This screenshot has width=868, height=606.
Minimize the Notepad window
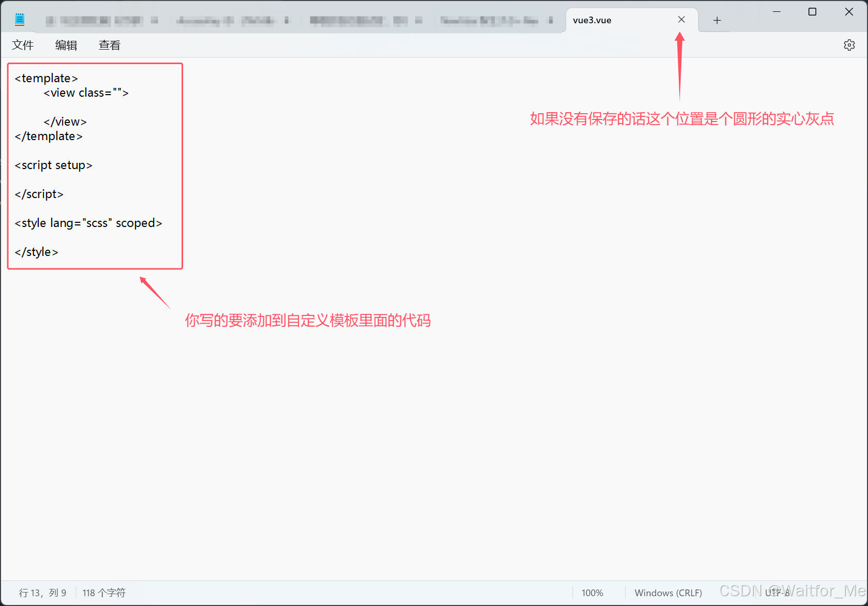tap(776, 11)
